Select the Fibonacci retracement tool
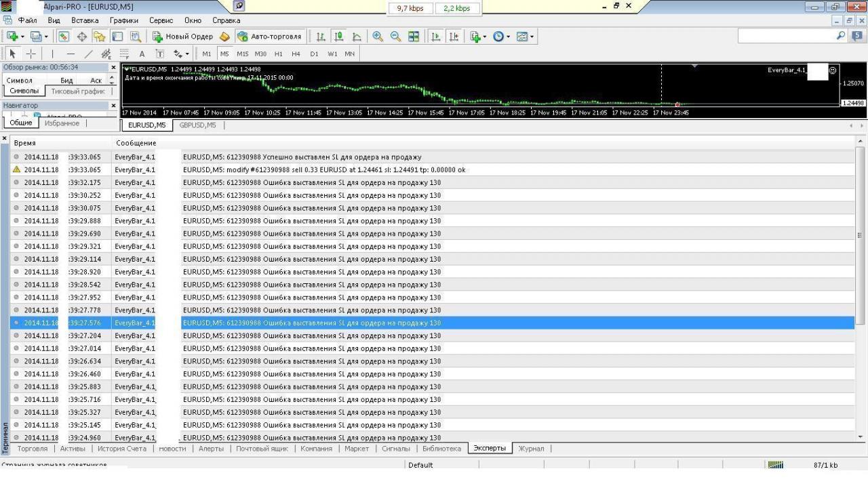 123,54
